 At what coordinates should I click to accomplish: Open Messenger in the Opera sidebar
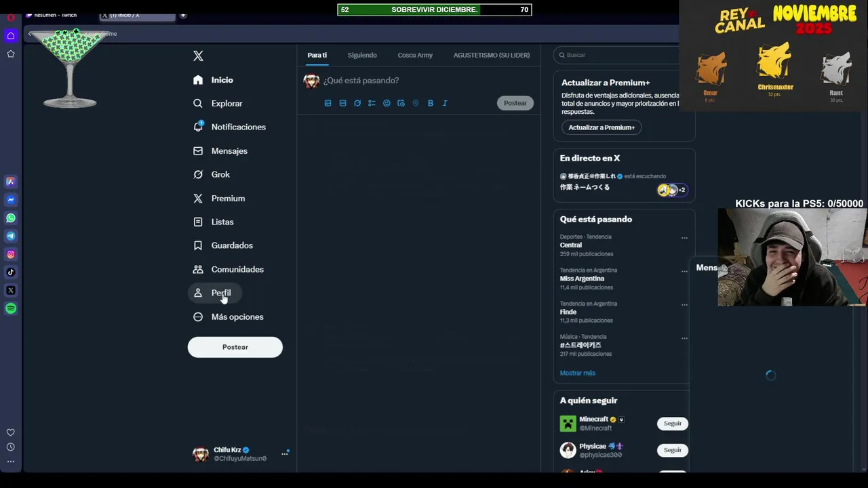click(11, 200)
